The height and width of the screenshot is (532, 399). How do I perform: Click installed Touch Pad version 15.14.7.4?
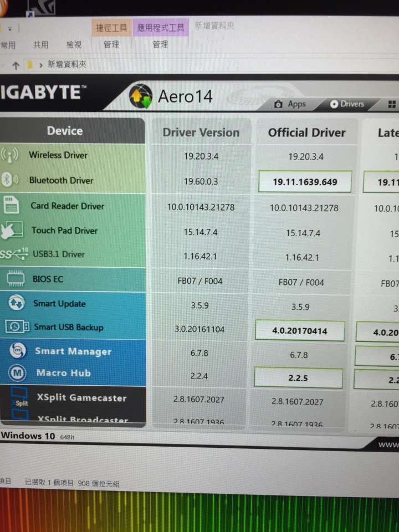click(x=201, y=232)
